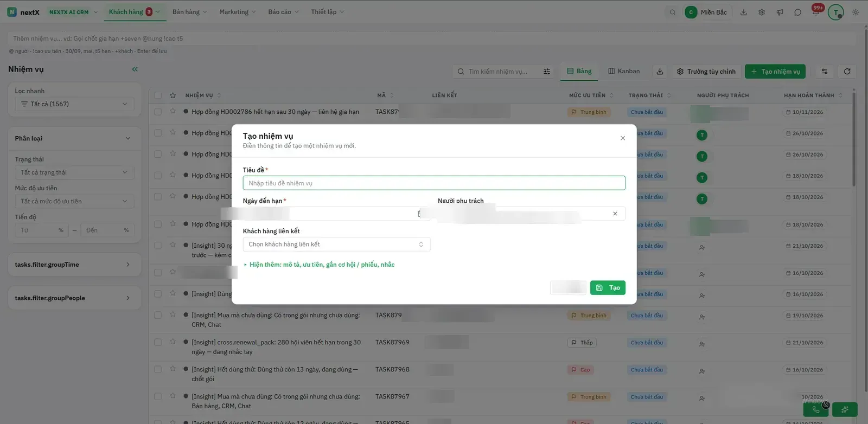Open settings gear icon in top header
The width and height of the screenshot is (868, 424).
762,12
